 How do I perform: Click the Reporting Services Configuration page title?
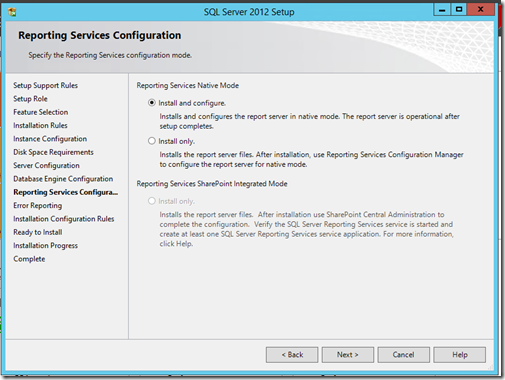[100, 35]
